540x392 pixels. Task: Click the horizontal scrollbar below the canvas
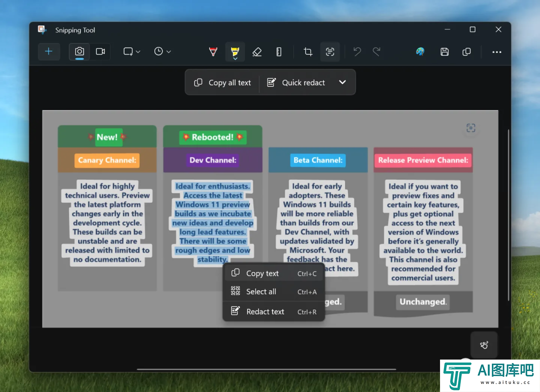[266, 370]
